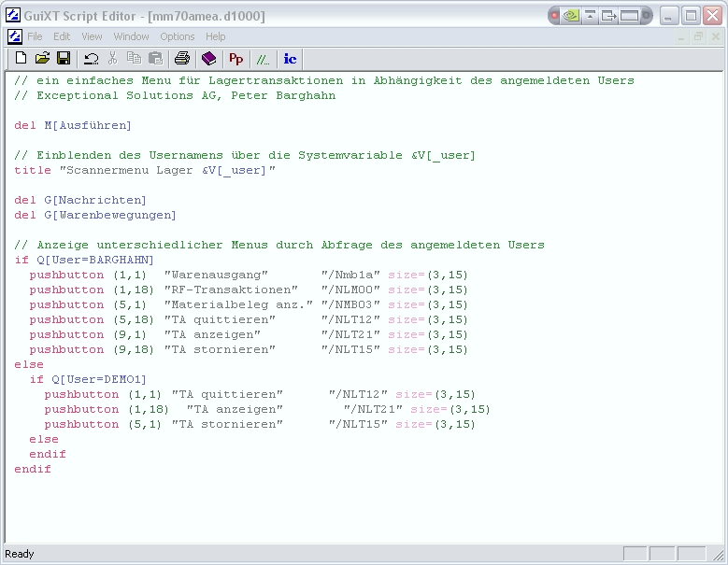Restore the inner document window

pos(698,36)
